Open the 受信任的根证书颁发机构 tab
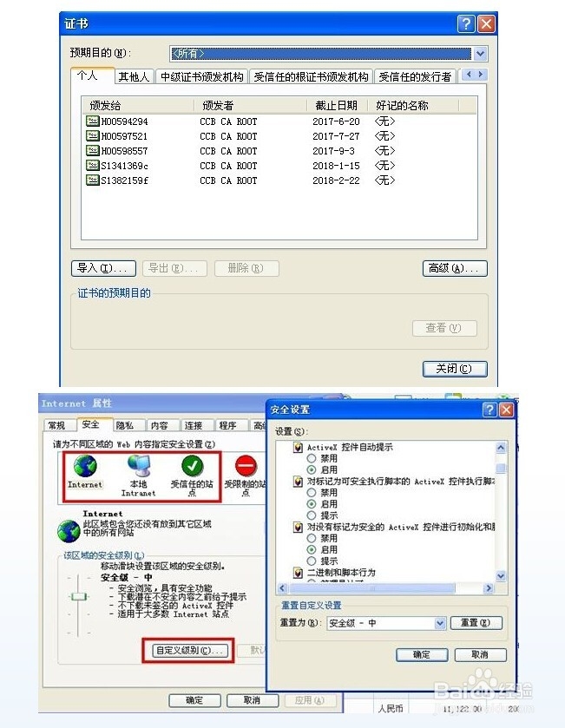The height and width of the screenshot is (728, 565). click(311, 76)
